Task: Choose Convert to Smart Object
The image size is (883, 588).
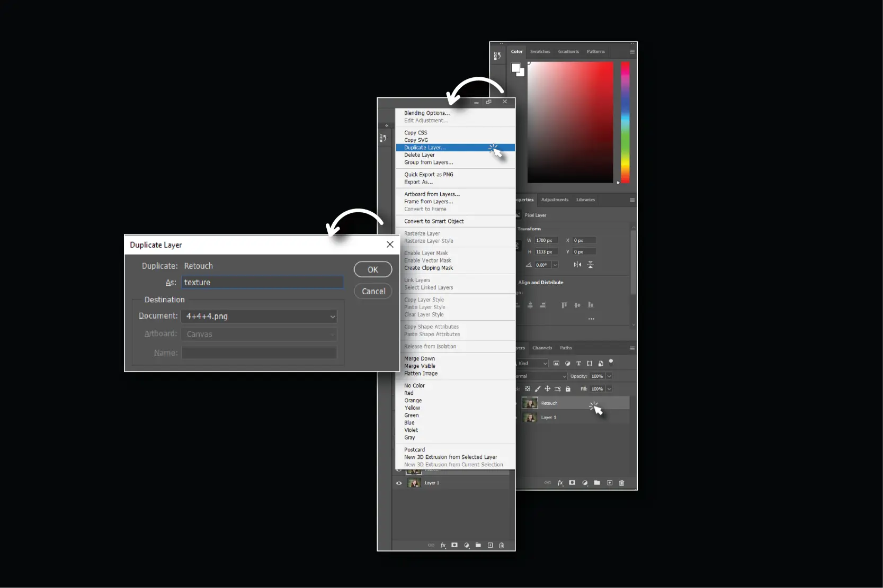Action: [x=456, y=221]
